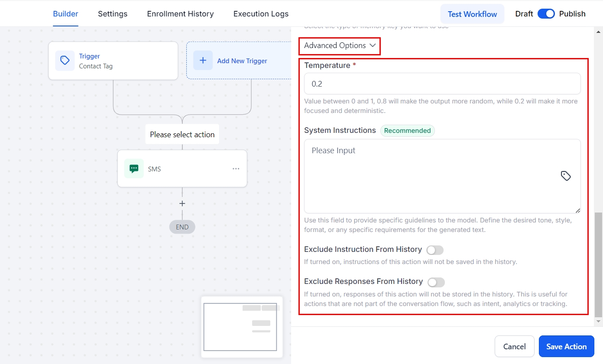This screenshot has height=364, width=603.
Task: Open the Enrollment History tab
Action: pyautogui.click(x=180, y=14)
